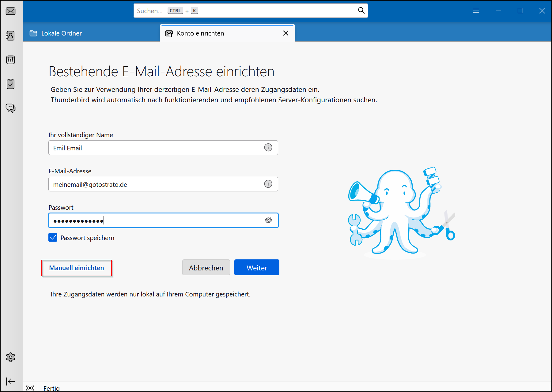Switch to the Lokale Ordner tab
552x392 pixels.
coord(61,33)
